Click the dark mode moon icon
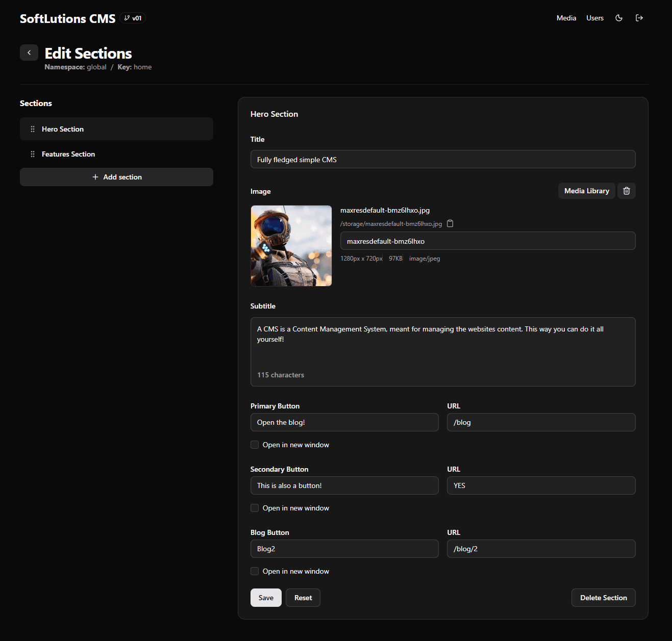 coord(618,18)
